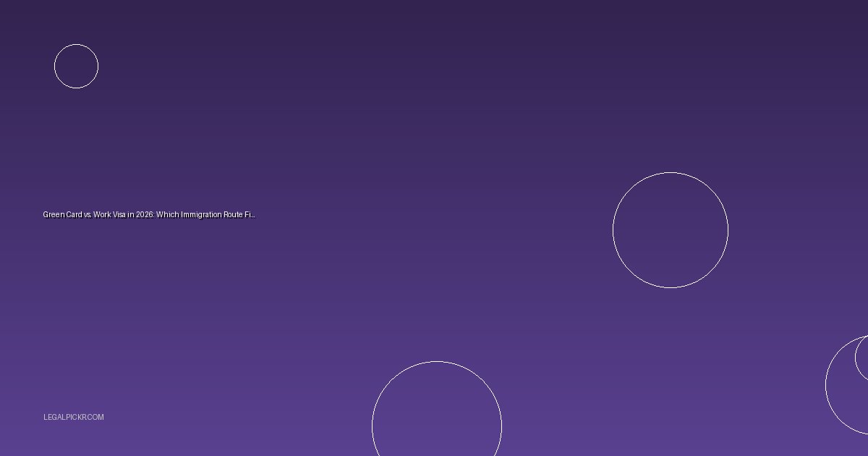Open the LEGALPICKR.COM site link
This screenshot has width=868, height=456.
tap(73, 417)
